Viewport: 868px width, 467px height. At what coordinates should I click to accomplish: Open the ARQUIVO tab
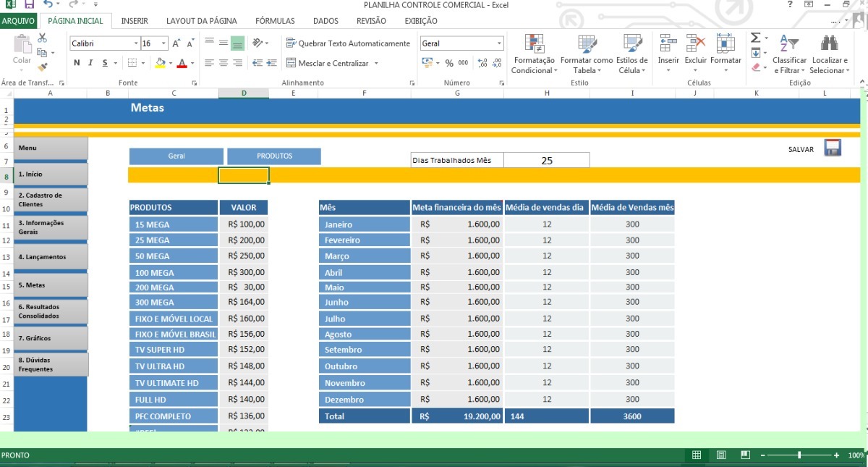[19, 21]
